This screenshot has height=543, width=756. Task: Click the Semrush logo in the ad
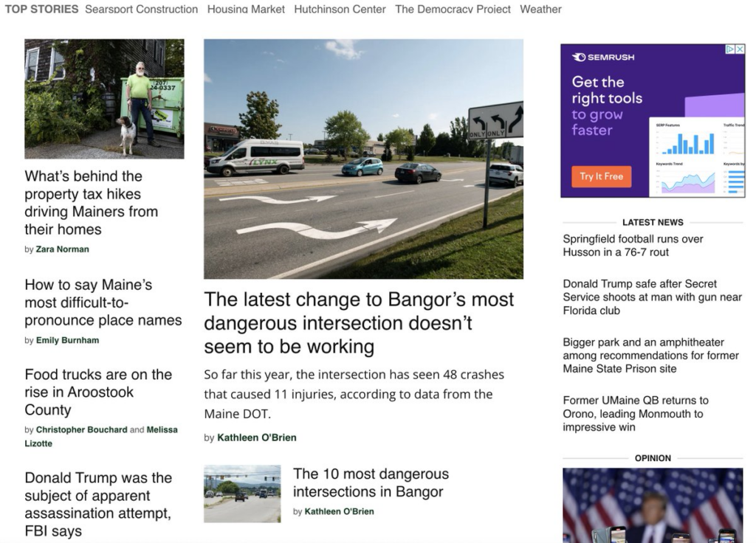click(603, 57)
